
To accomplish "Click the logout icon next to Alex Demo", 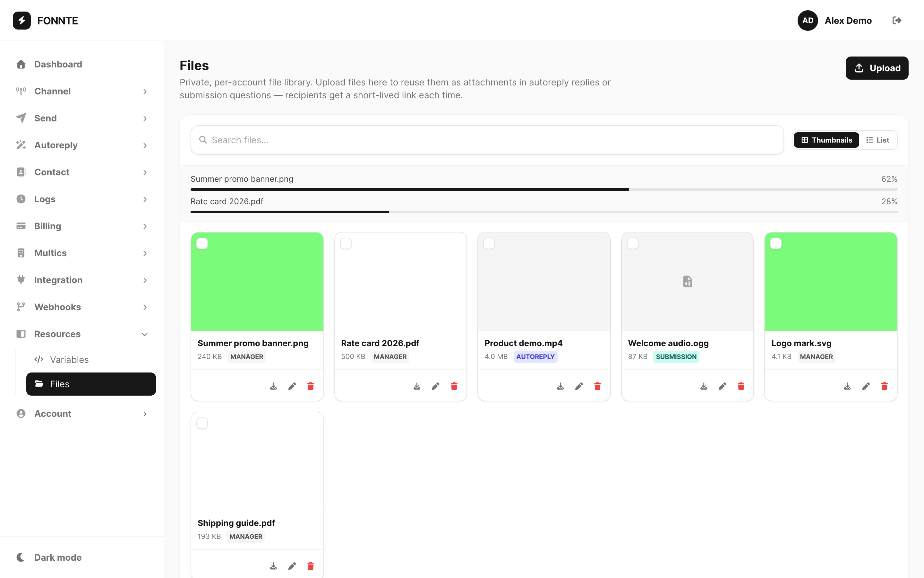I will tap(897, 20).
